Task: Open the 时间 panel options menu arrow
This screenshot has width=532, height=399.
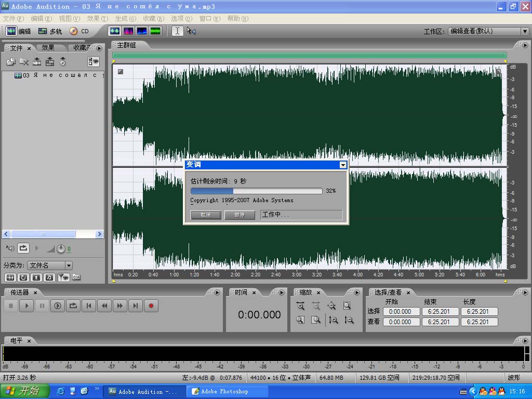Action: [x=282, y=292]
